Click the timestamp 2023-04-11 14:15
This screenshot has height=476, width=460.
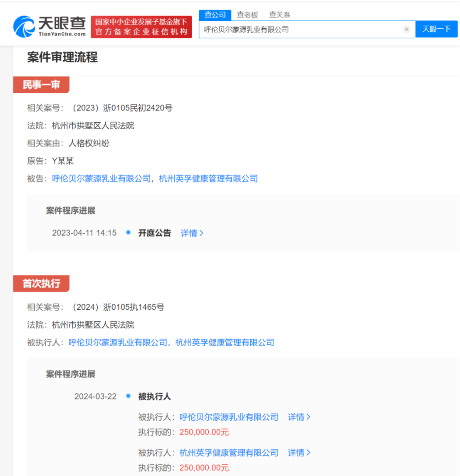click(x=84, y=233)
